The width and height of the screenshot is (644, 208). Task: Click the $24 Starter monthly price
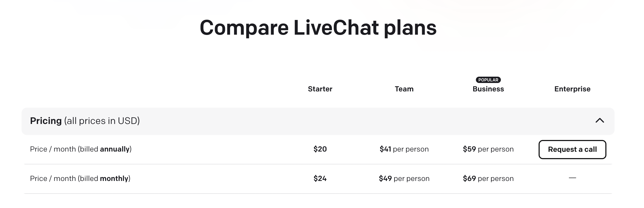click(320, 179)
